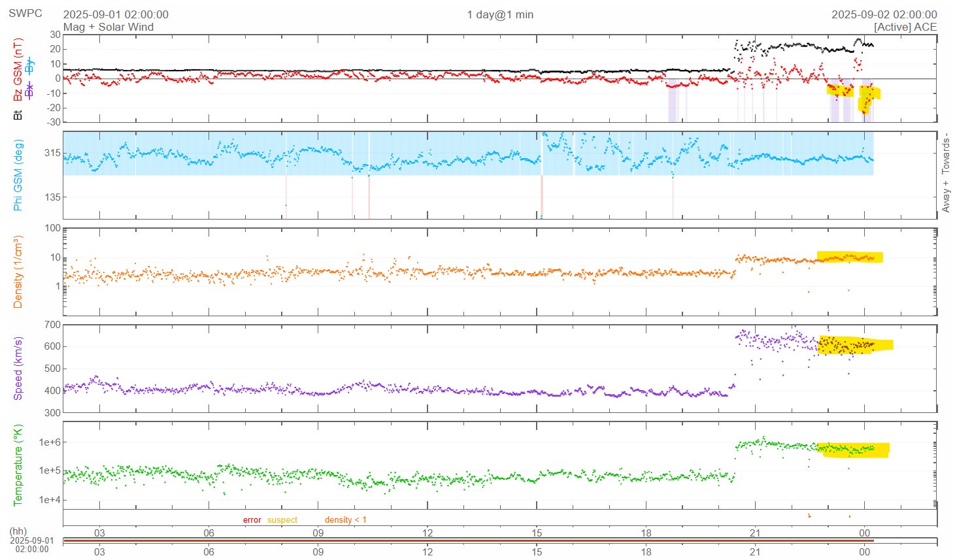This screenshot has width=955, height=560.
Task: Open the '1 day@1 min' time span selector
Action: pos(500,14)
